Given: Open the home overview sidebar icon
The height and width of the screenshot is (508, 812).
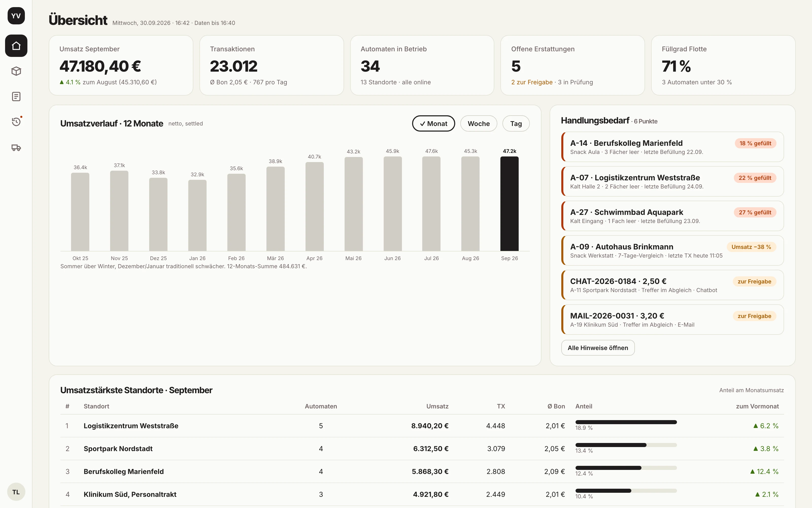Looking at the screenshot, I should (16, 46).
